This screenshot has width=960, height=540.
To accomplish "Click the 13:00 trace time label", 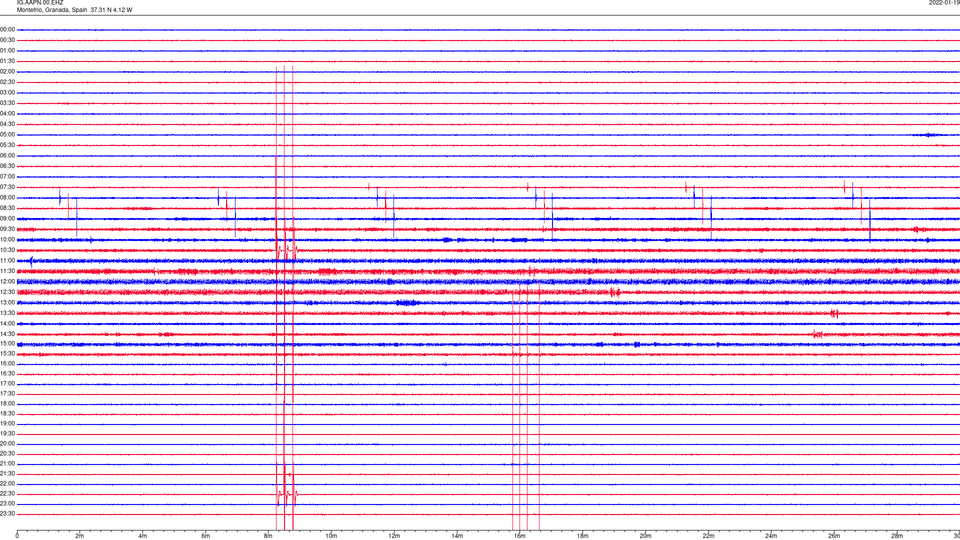I will click(8, 302).
